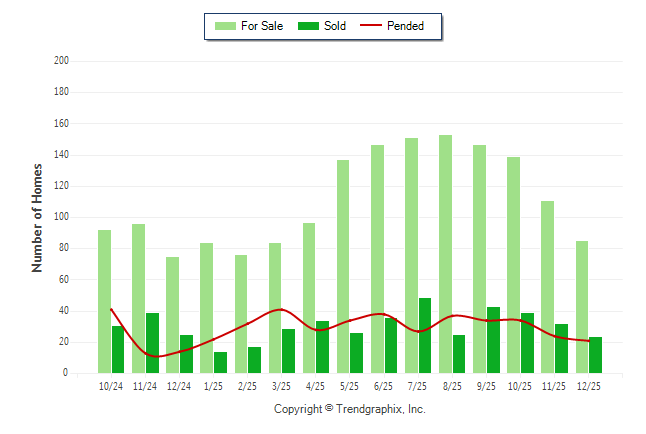Select the Sold bar for 1/25
The width and height of the screenshot is (646, 434).
pyautogui.click(x=220, y=362)
